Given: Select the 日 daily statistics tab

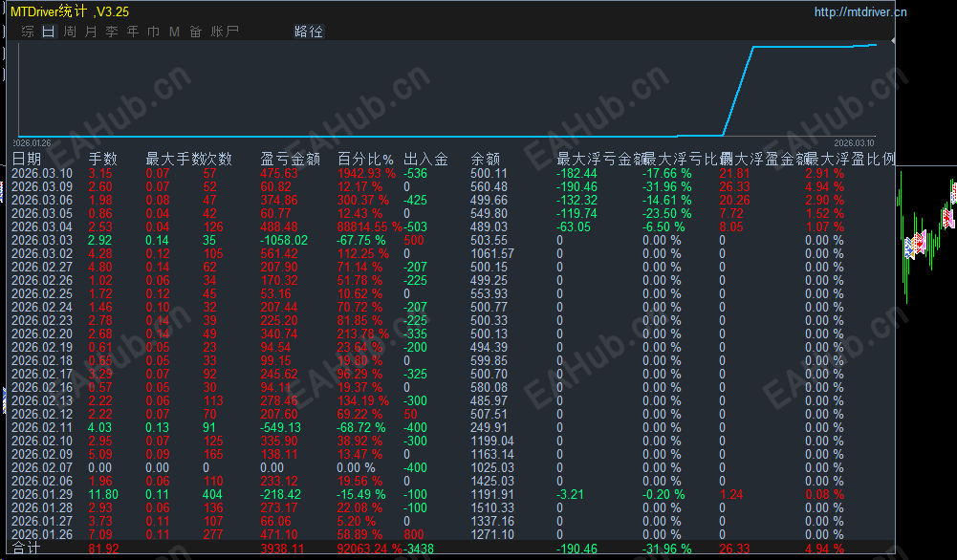Looking at the screenshot, I should tap(48, 32).
